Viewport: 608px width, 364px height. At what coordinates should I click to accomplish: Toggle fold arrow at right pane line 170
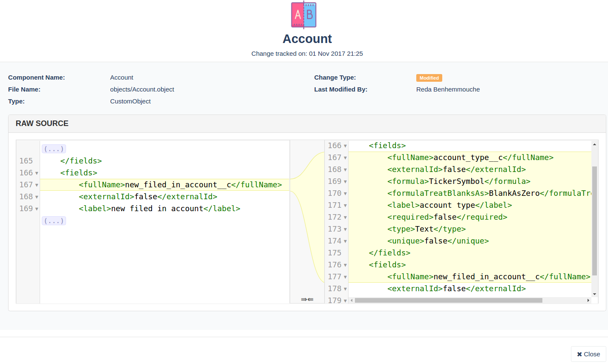coord(345,194)
